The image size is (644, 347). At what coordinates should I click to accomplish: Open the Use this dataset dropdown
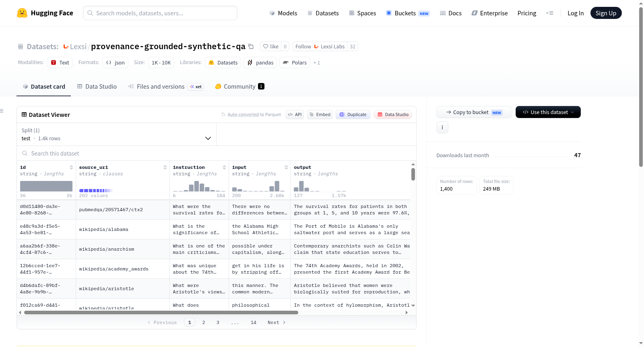[x=548, y=112]
